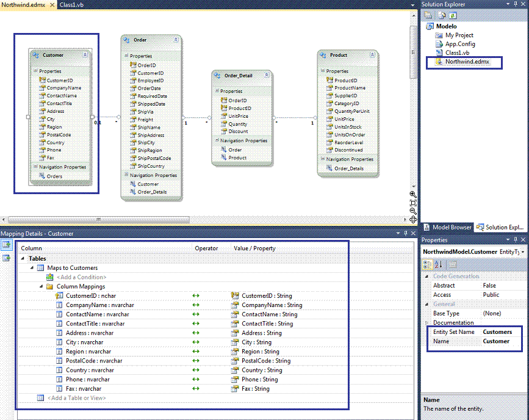Click Show All Files toolbar icon

(442, 15)
